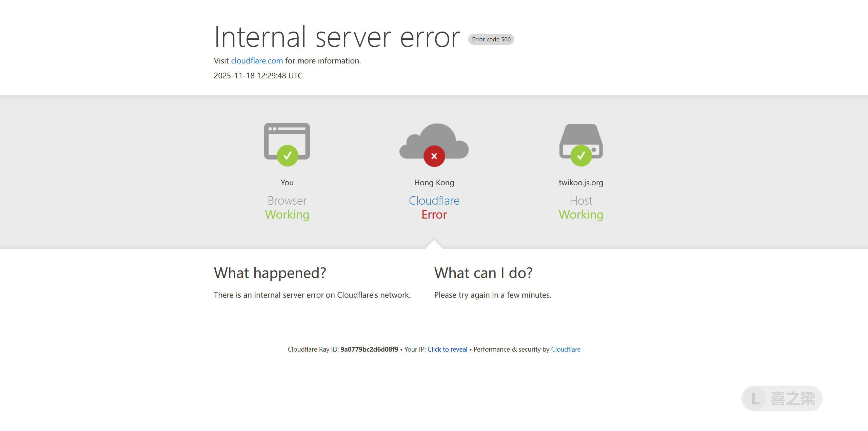Screen dimensions: 868x431
Task: Click the Hong Kong location label
Action: point(434,183)
